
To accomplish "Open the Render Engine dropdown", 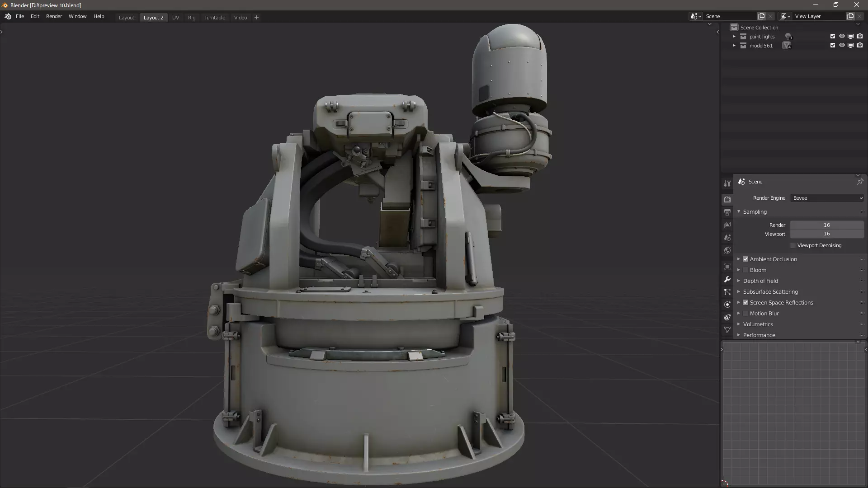I will tap(827, 198).
